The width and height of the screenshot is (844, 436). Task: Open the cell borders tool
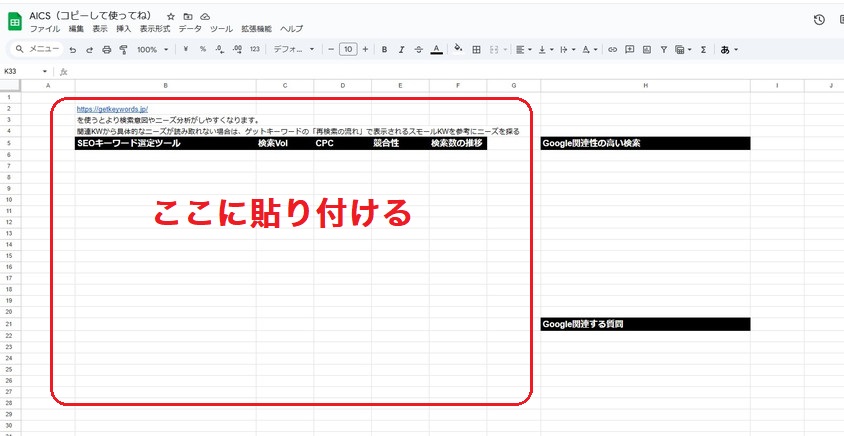point(477,49)
